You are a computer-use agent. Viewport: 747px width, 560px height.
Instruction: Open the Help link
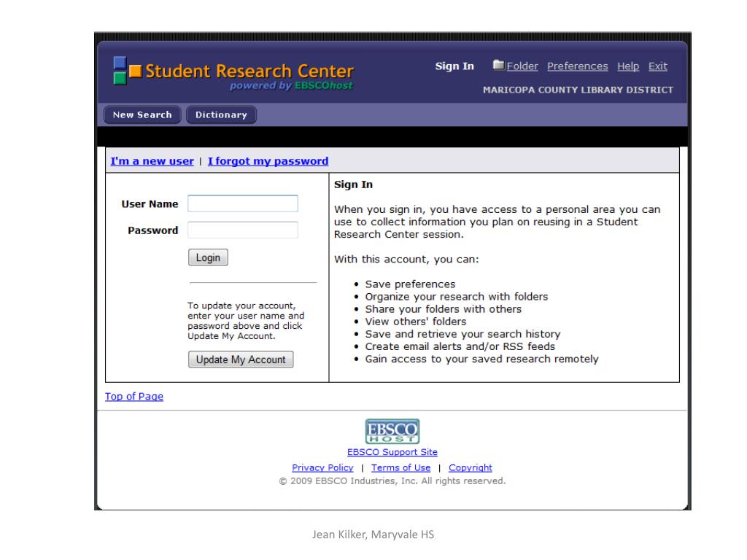click(x=628, y=66)
